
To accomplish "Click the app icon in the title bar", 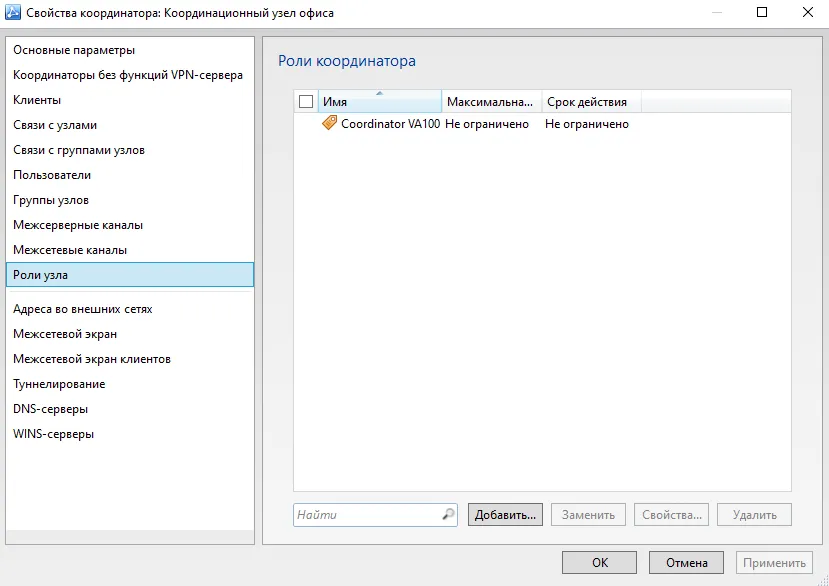I will point(13,12).
